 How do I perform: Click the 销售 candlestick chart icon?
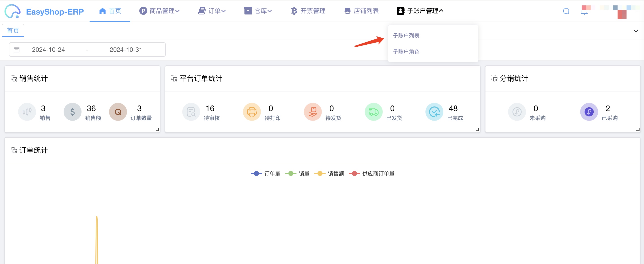(x=27, y=112)
